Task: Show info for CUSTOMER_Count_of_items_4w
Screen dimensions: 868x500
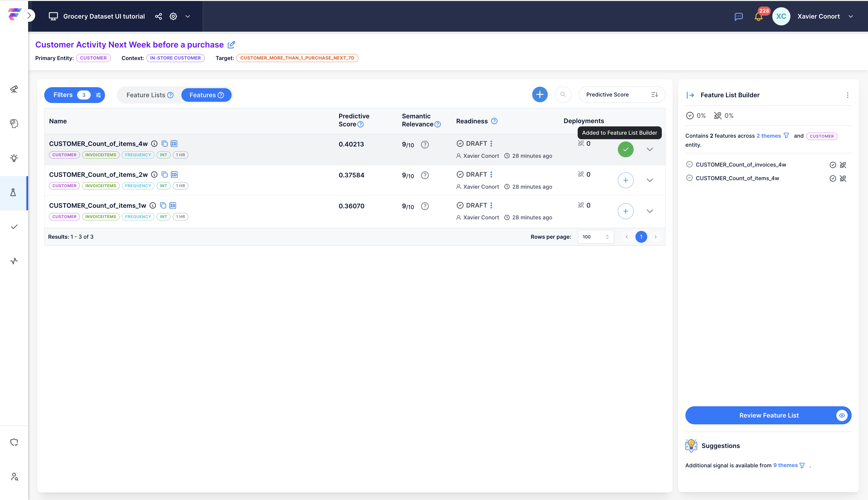Action: pos(154,143)
